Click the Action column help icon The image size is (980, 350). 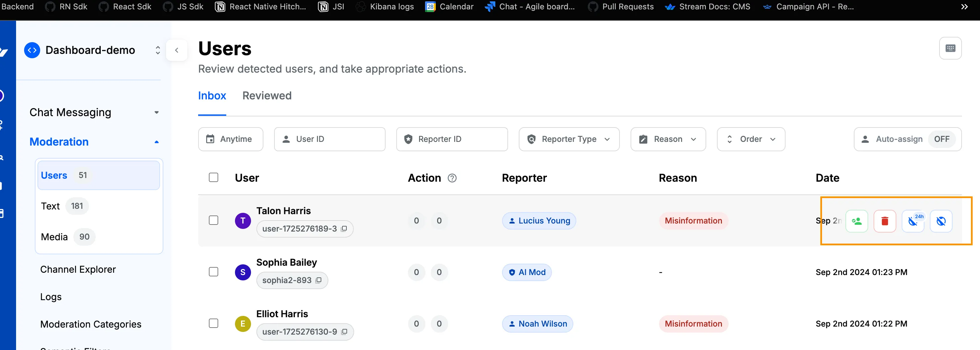click(452, 178)
